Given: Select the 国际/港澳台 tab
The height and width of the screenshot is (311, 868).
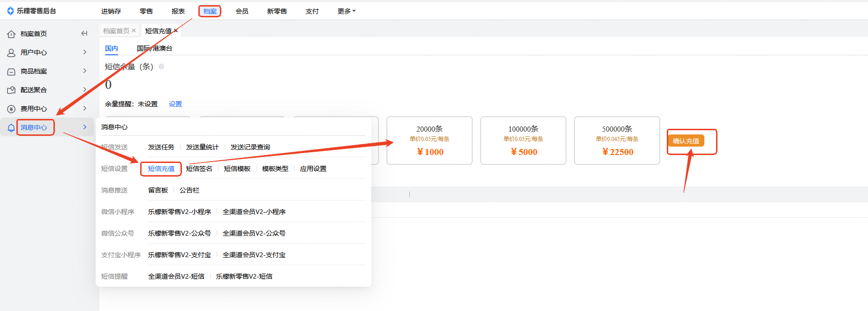Looking at the screenshot, I should coord(155,48).
